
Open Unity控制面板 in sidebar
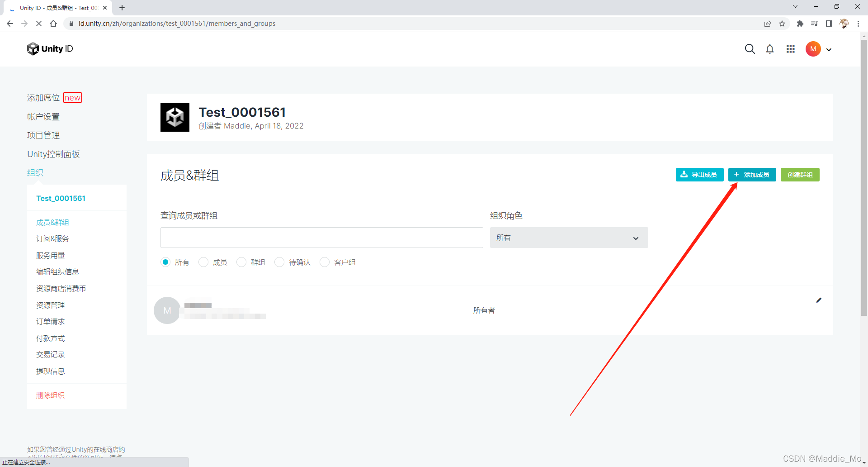click(53, 154)
